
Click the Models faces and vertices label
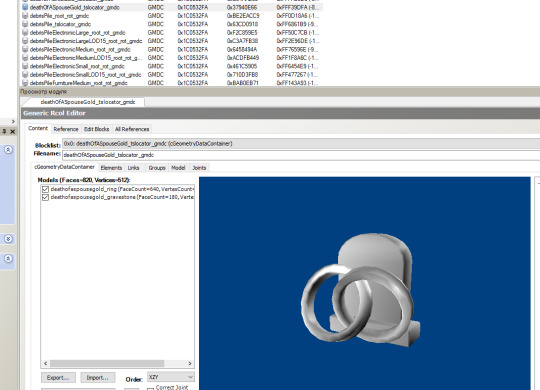84,180
